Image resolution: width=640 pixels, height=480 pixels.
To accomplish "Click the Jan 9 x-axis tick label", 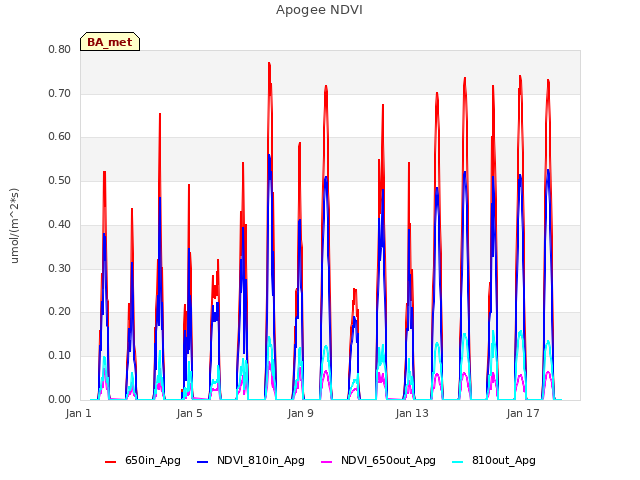I will (300, 413).
